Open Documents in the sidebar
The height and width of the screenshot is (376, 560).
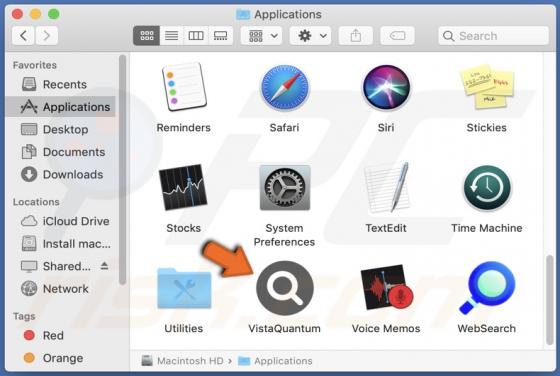tap(61, 152)
